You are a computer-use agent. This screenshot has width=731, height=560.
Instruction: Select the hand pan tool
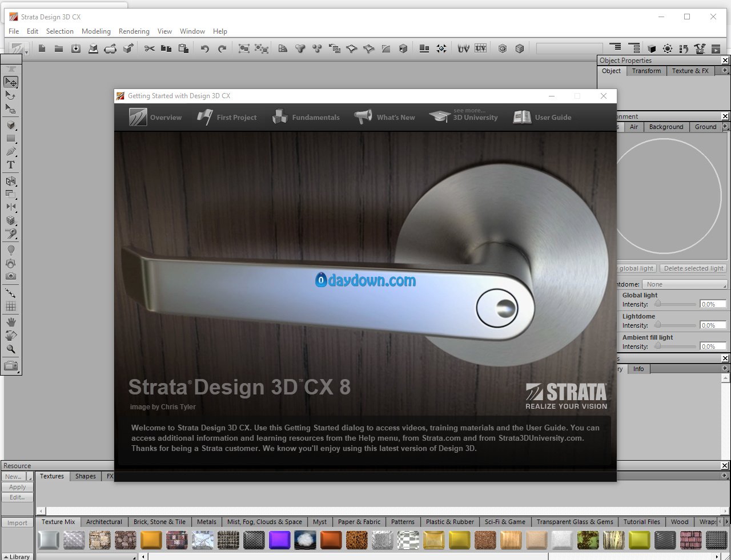tap(11, 323)
